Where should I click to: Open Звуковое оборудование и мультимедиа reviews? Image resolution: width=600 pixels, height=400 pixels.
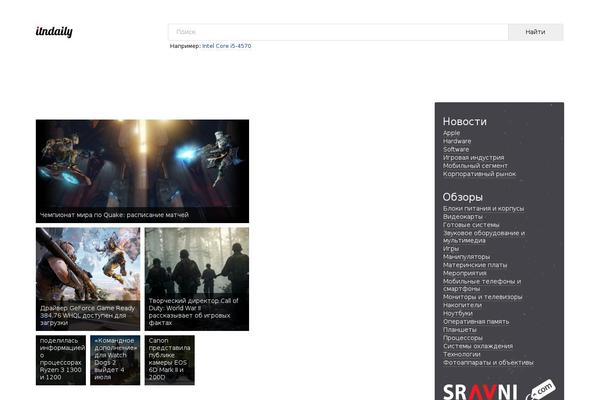tap(484, 237)
